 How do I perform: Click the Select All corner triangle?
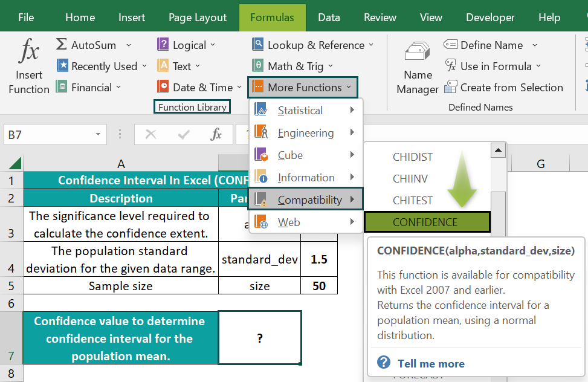(x=15, y=164)
